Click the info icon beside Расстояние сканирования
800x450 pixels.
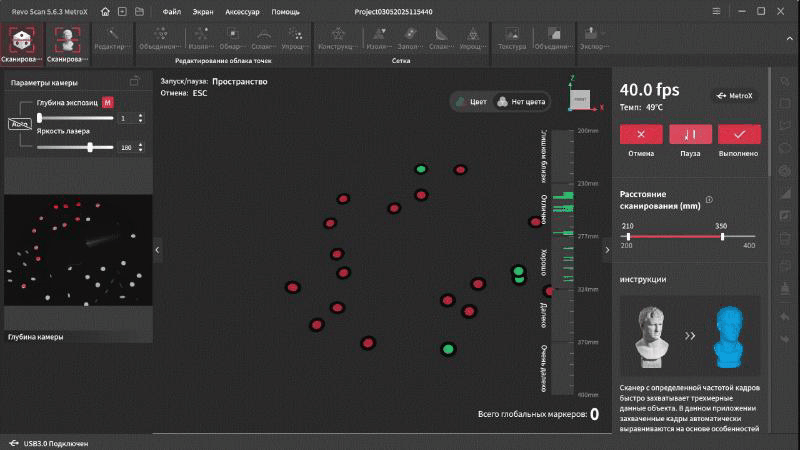(x=709, y=199)
